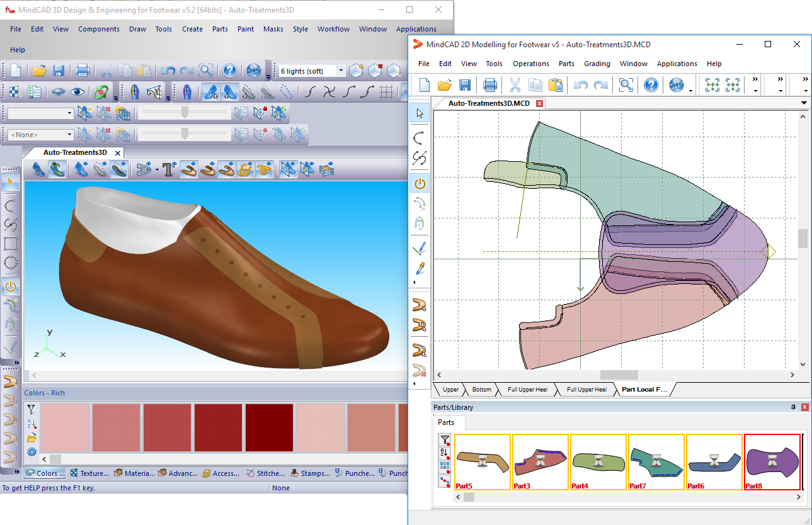Toggle the half-closed eye icon in 3D toolbar

[59, 92]
